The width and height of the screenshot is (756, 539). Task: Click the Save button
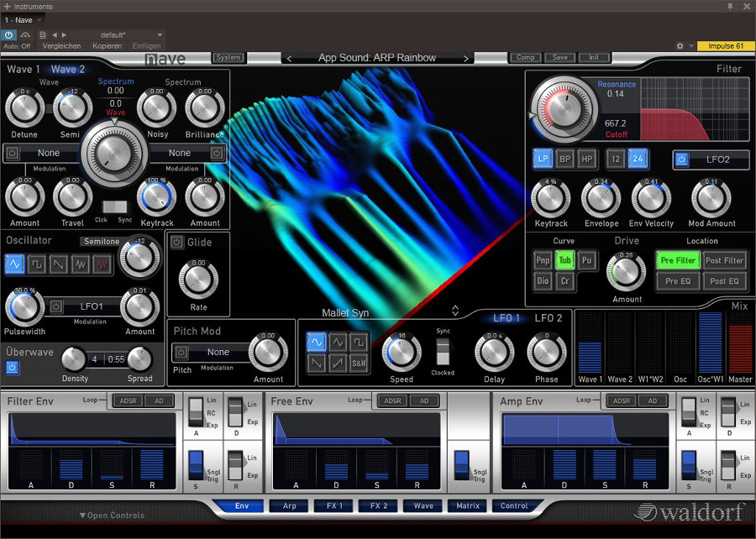[x=559, y=57]
